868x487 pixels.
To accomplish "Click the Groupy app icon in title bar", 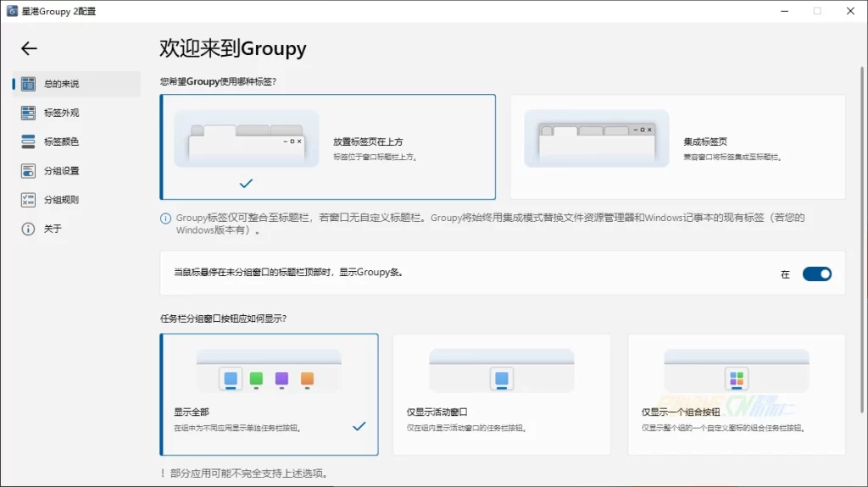I will [x=12, y=11].
